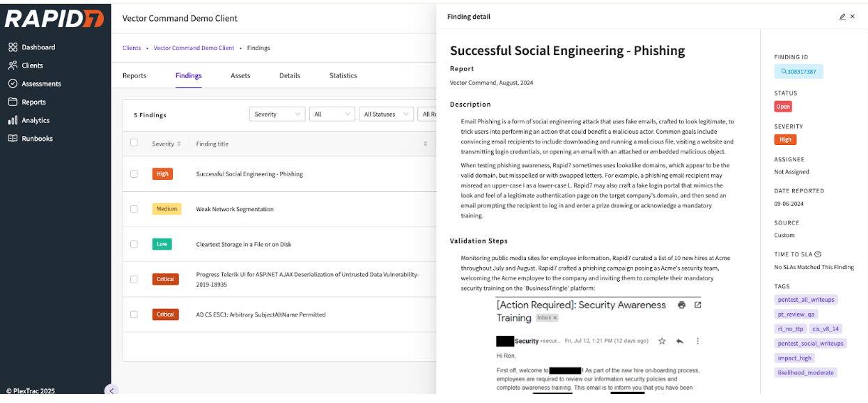Viewport: 868px width, 403px height.
Task: Click the pencil edit icon in Finding detail
Action: pyautogui.click(x=842, y=17)
